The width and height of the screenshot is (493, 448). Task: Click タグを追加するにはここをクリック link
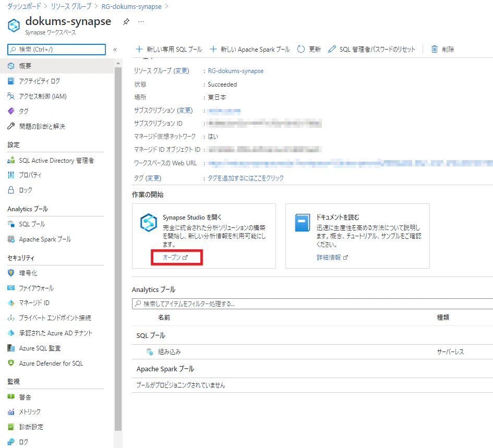(x=246, y=178)
